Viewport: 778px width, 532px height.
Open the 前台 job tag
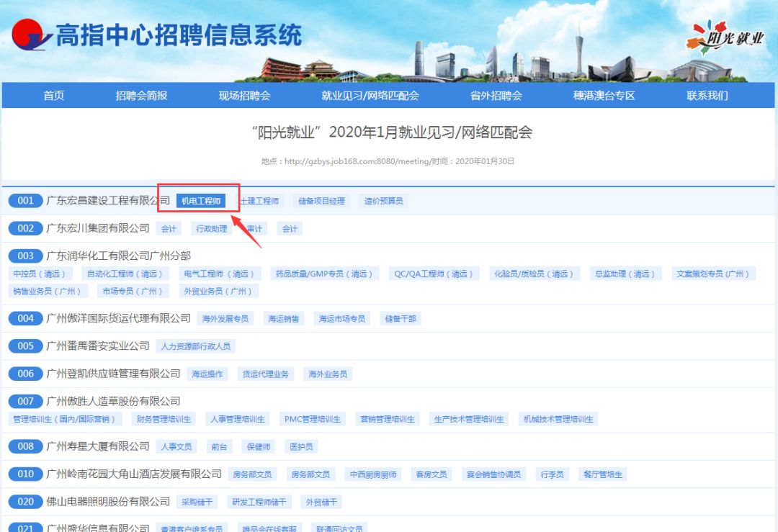(x=219, y=447)
